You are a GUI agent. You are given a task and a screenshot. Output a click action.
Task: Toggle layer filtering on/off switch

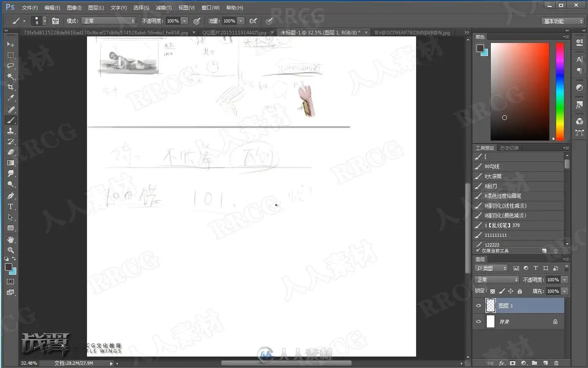[x=566, y=268]
